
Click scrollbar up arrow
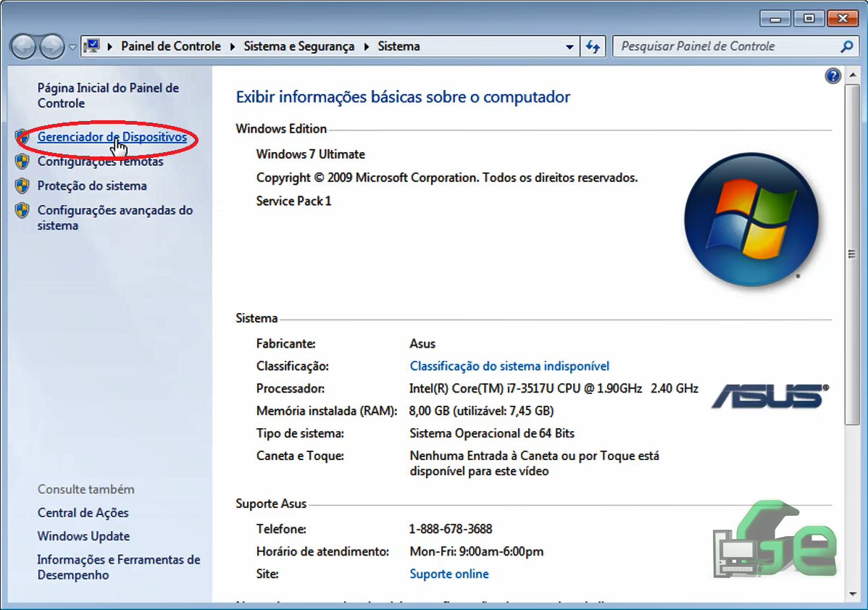(852, 75)
